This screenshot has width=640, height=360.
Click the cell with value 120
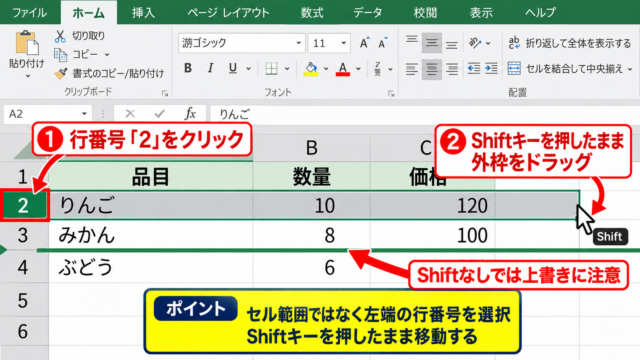433,205
